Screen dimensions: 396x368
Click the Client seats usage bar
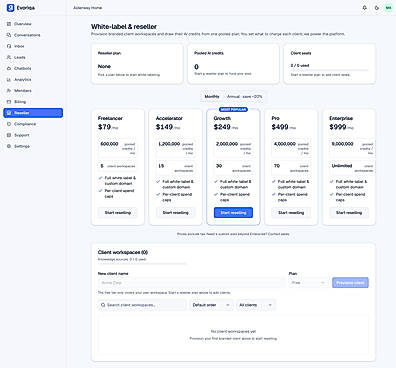pyautogui.click(x=329, y=70)
